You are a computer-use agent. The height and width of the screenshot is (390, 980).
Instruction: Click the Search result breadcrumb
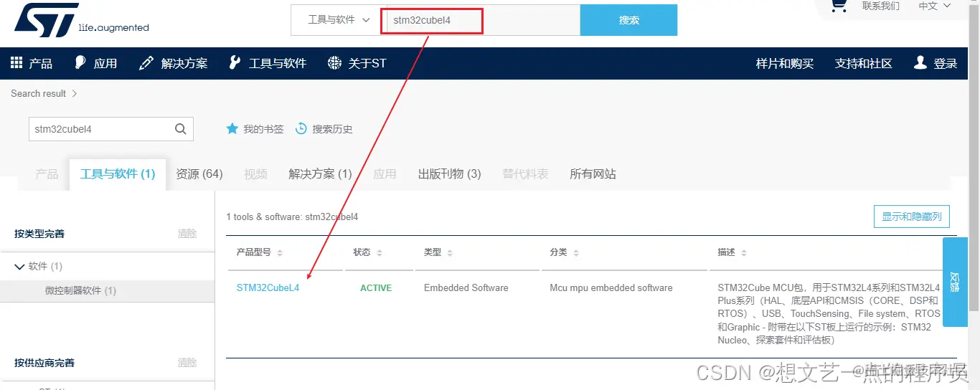pos(38,94)
